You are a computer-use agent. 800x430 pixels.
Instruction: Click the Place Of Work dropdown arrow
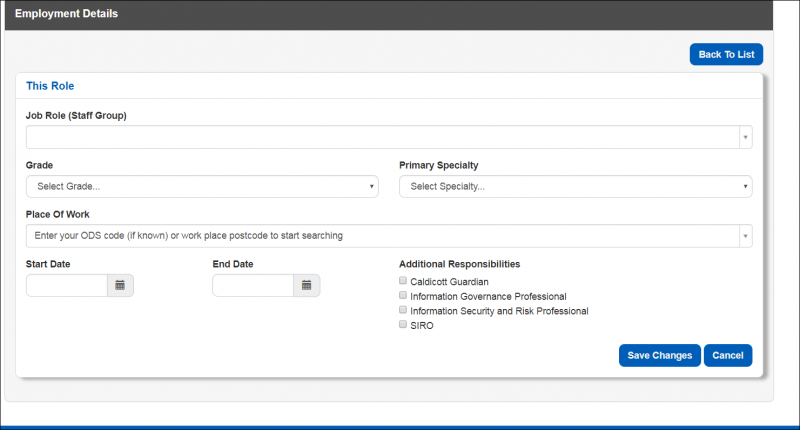pyautogui.click(x=745, y=236)
